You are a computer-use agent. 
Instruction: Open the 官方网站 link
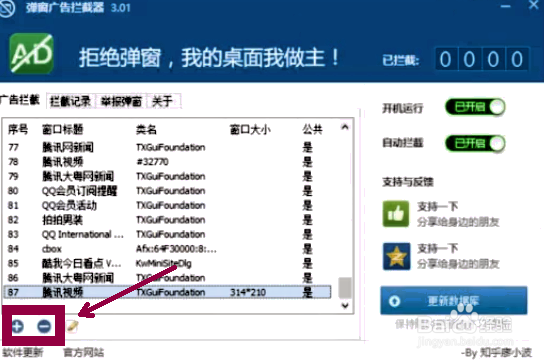coord(84,353)
